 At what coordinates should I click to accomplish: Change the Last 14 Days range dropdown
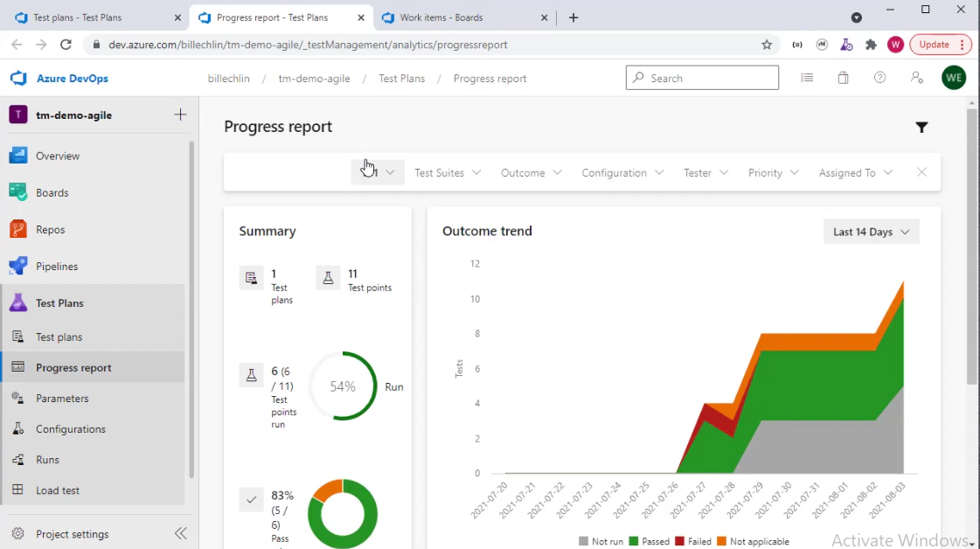871,232
